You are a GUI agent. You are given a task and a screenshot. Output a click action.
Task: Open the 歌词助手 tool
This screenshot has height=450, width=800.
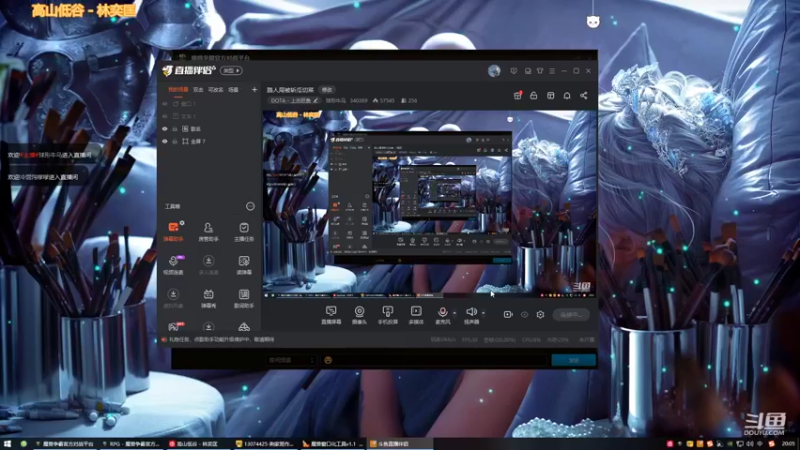click(244, 298)
